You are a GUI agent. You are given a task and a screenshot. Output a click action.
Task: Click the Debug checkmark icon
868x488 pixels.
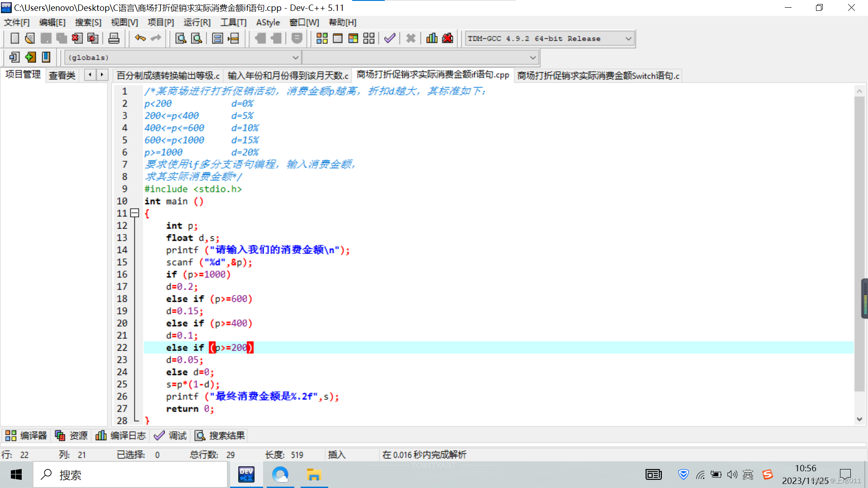390,38
